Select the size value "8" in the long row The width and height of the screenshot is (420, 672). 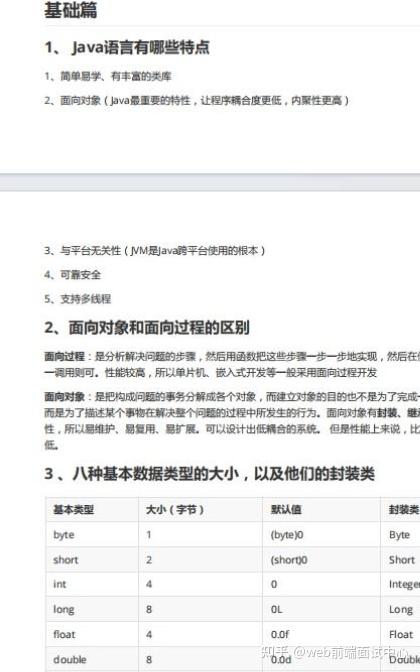(149, 609)
